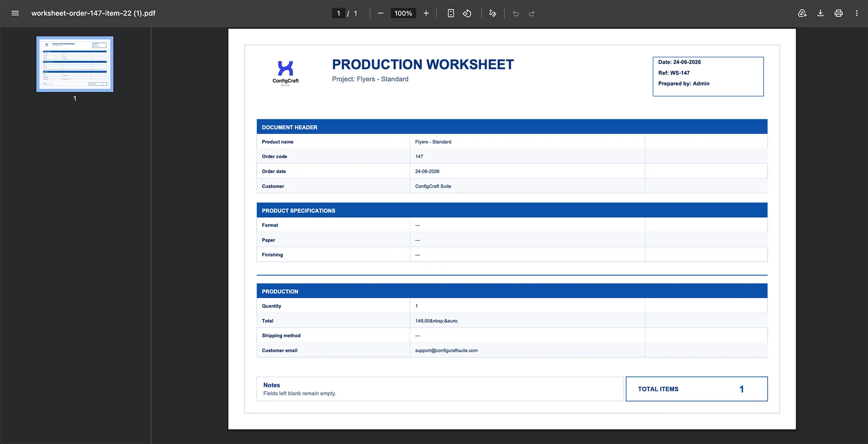The height and width of the screenshot is (444, 868).
Task: Select the page 1 thumbnail
Action: pyautogui.click(x=75, y=64)
